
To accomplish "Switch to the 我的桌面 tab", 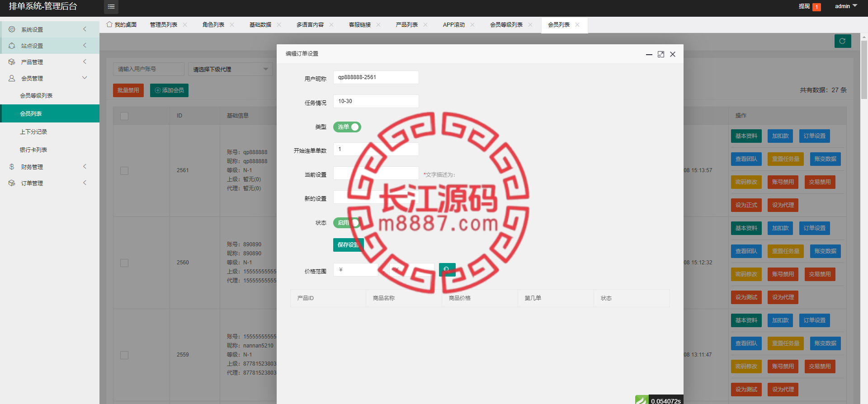I will [122, 25].
